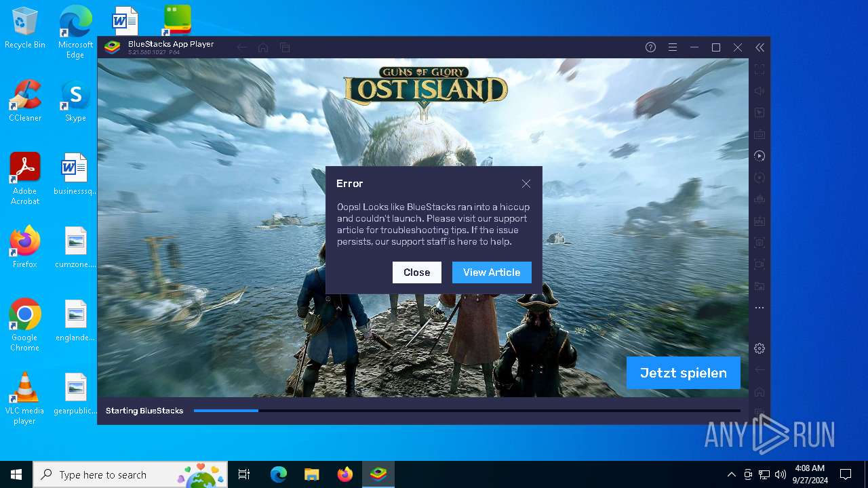
Task: Minimize the BlueStacks App Player window
Action: tap(694, 47)
